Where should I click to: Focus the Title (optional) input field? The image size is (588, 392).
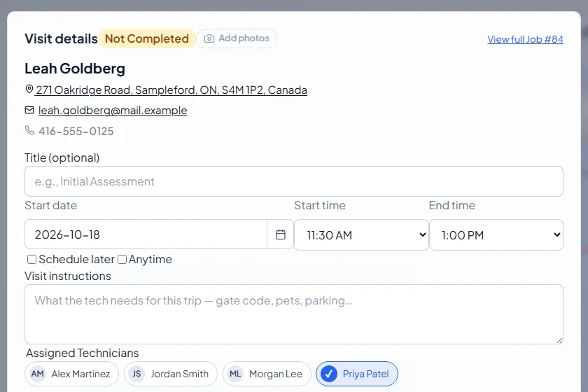(x=293, y=181)
